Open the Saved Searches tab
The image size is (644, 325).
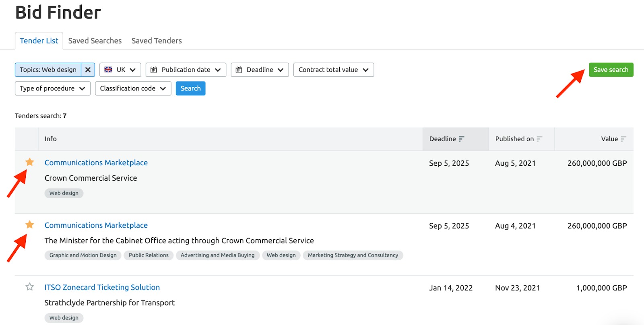click(x=95, y=41)
